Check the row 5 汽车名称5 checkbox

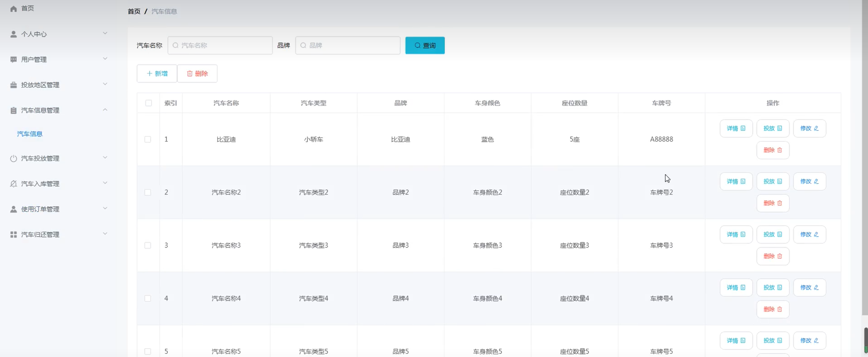[148, 352]
